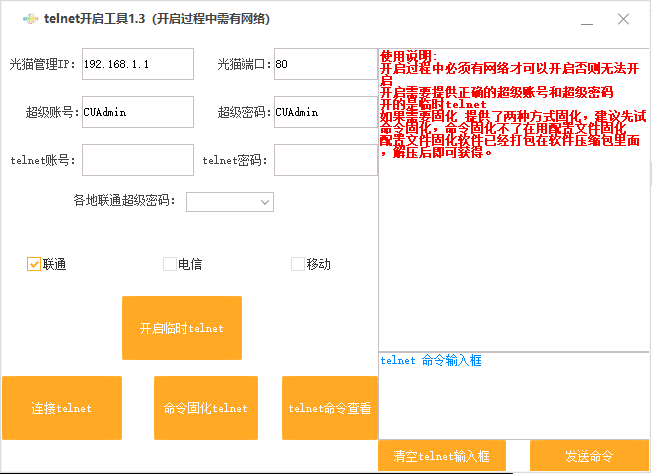Focus the empty telnet账号 field
The image size is (652, 474).
[x=138, y=160]
